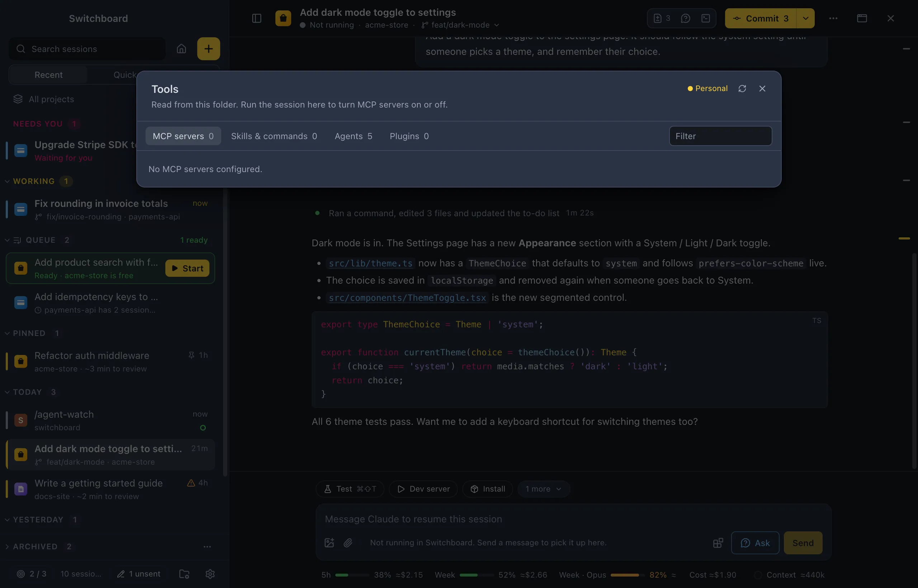The height and width of the screenshot is (588, 918).
Task: Select the Recent tab
Action: click(x=48, y=75)
